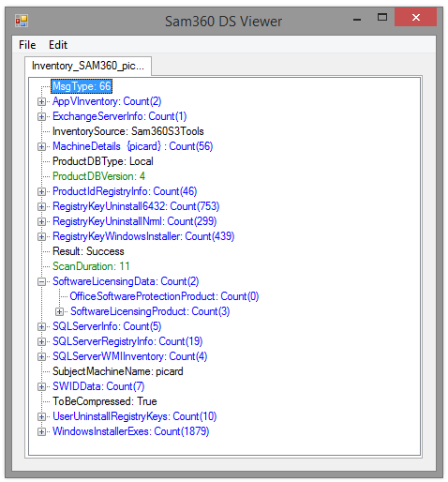Expand the WindowsInstallerExes node
This screenshot has width=448, height=482.
point(41,431)
